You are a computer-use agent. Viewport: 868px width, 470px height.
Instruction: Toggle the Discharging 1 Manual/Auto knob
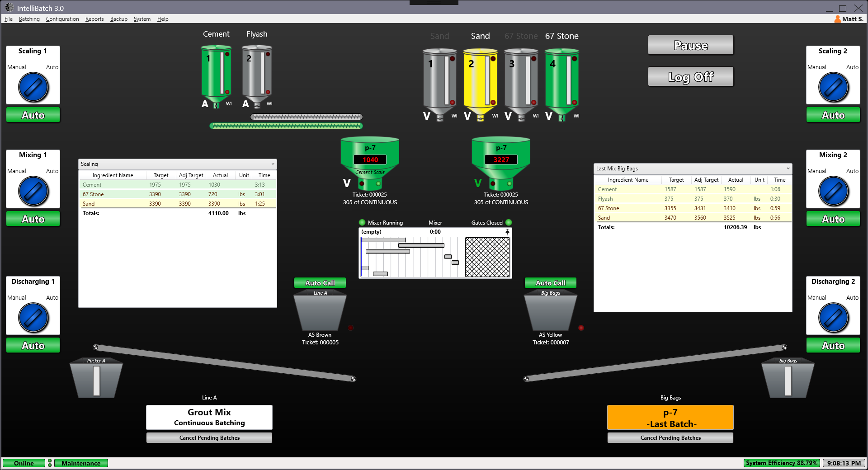click(33, 318)
